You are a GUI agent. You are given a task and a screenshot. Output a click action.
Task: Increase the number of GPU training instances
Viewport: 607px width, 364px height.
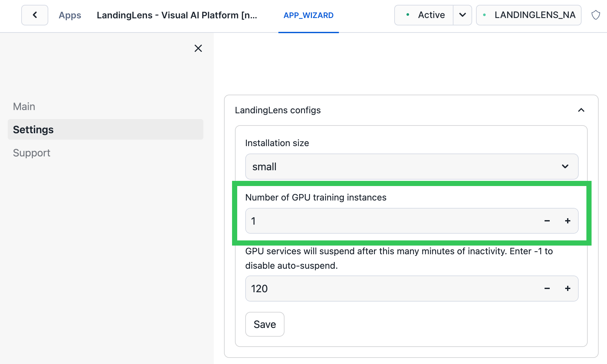[567, 221]
